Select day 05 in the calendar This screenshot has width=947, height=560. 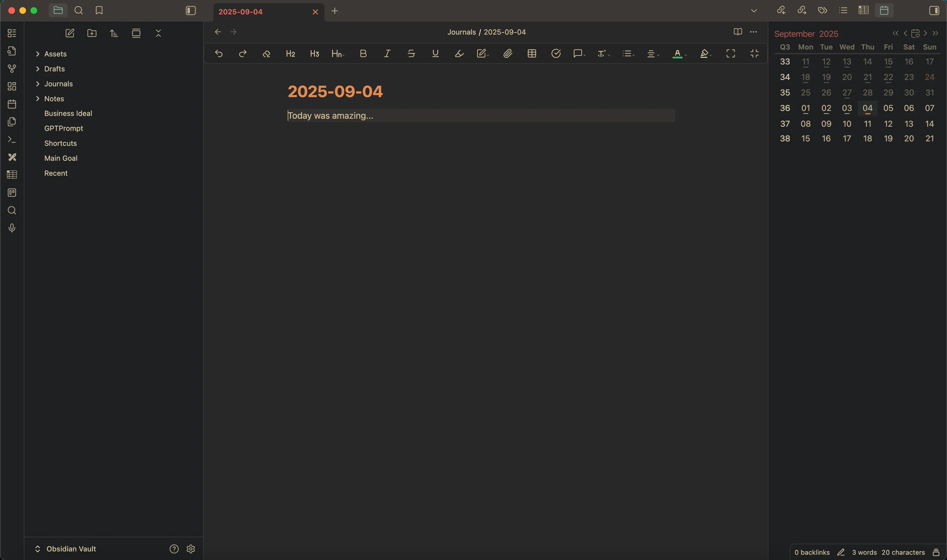[888, 108]
